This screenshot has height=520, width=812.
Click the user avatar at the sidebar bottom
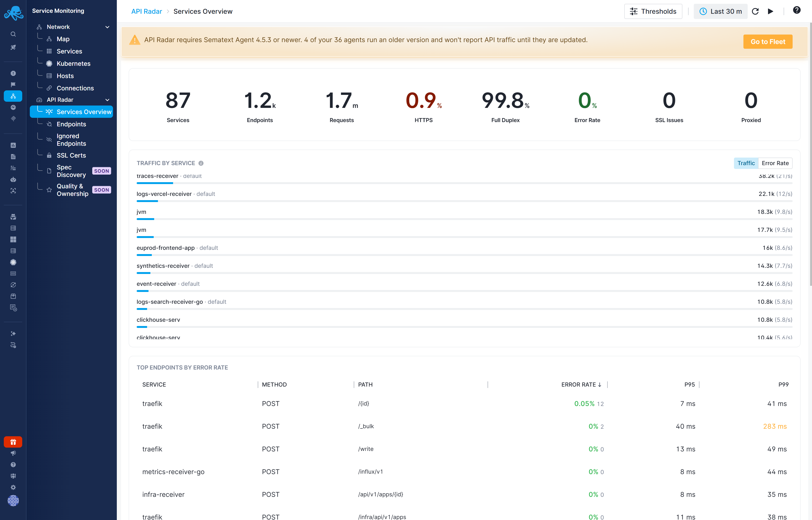tap(13, 500)
